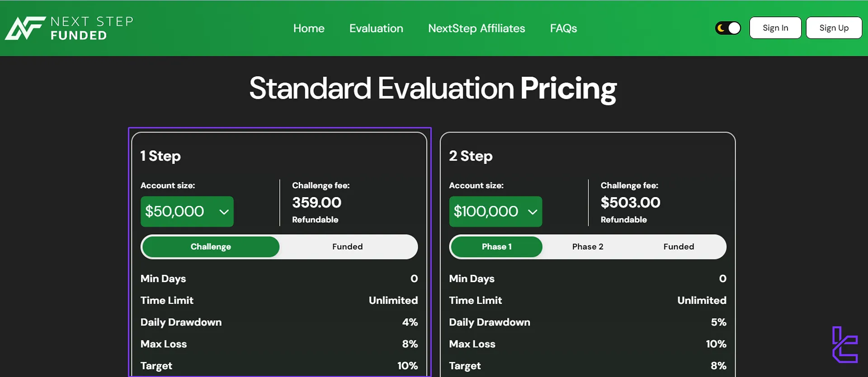Image resolution: width=868 pixels, height=377 pixels.
Task: Navigate to the Home page
Action: [309, 28]
